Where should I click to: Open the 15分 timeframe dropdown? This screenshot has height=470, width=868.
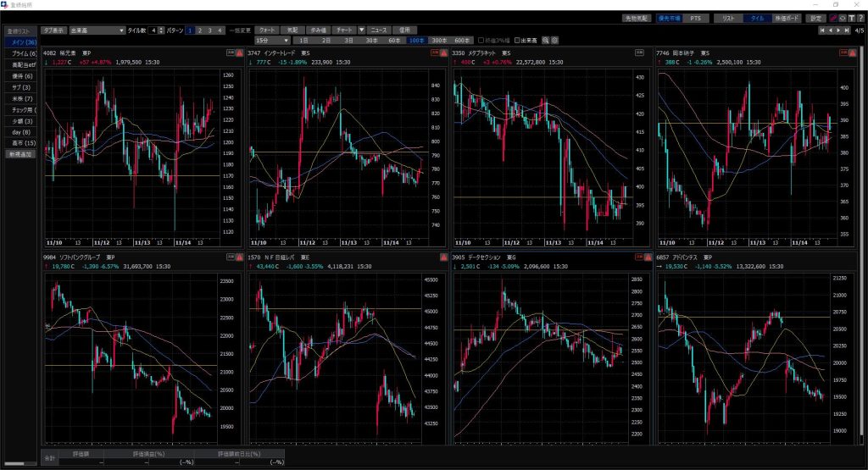coord(274,40)
